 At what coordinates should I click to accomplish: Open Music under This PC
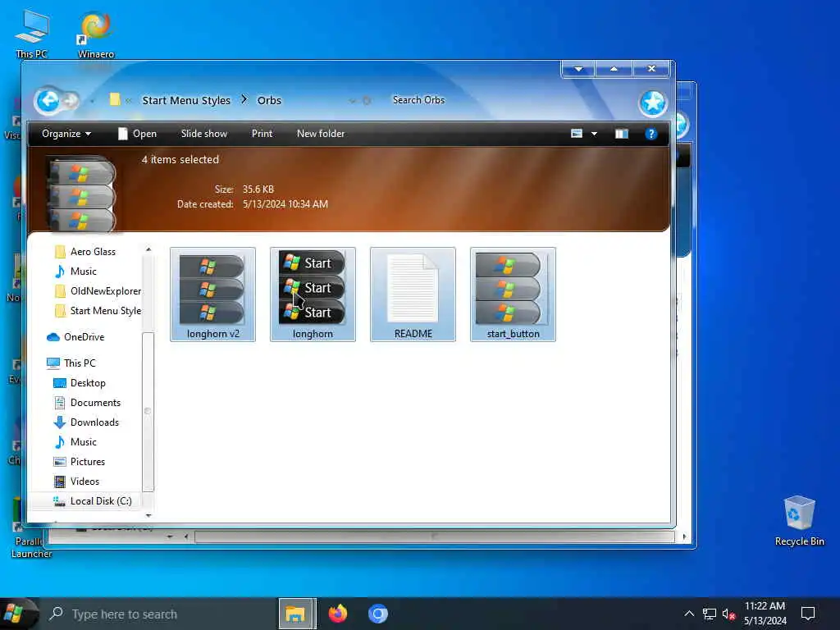75,442
